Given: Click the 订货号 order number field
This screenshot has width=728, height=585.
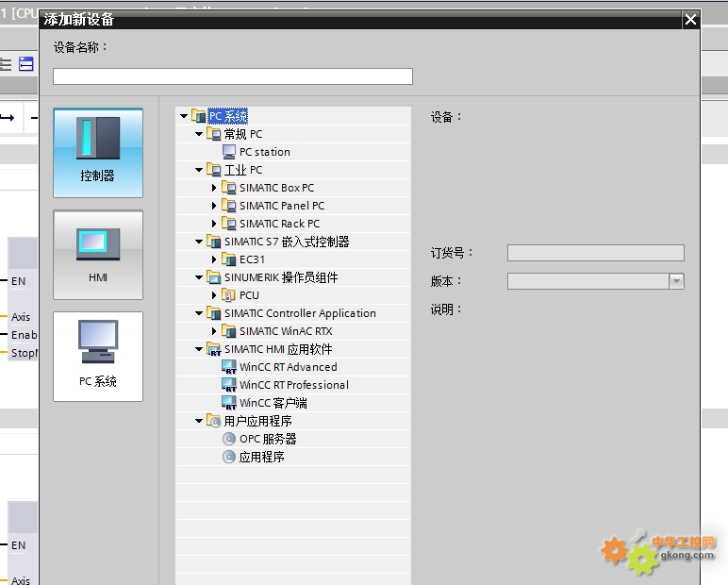Looking at the screenshot, I should 596,253.
